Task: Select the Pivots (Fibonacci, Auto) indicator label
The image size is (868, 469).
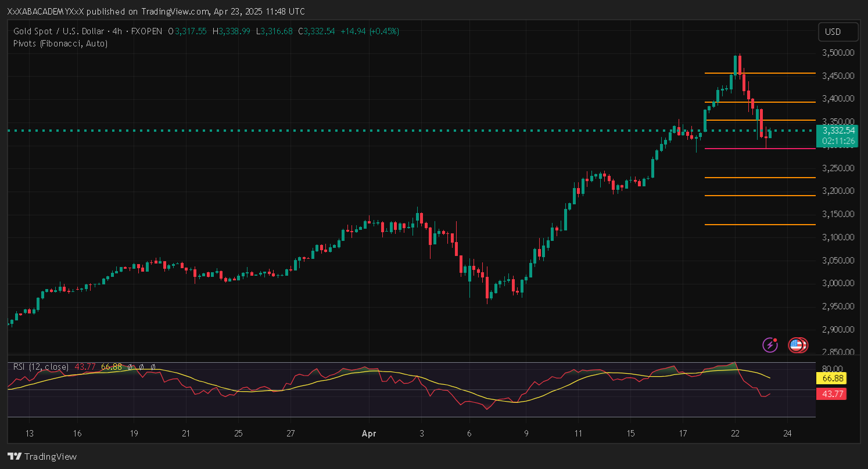Action: coord(60,44)
